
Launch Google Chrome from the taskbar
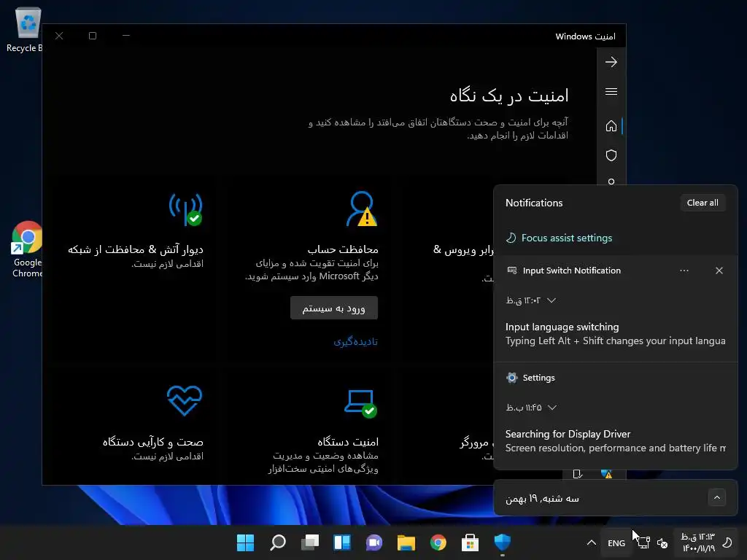coord(438,542)
